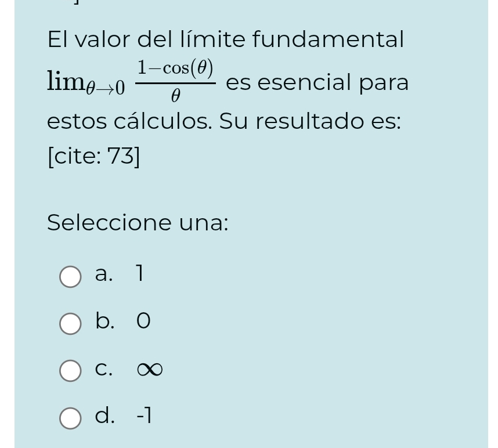The height and width of the screenshot is (448, 498).
Task: Click the 'a.' option letter label
Action: pyautogui.click(x=104, y=273)
